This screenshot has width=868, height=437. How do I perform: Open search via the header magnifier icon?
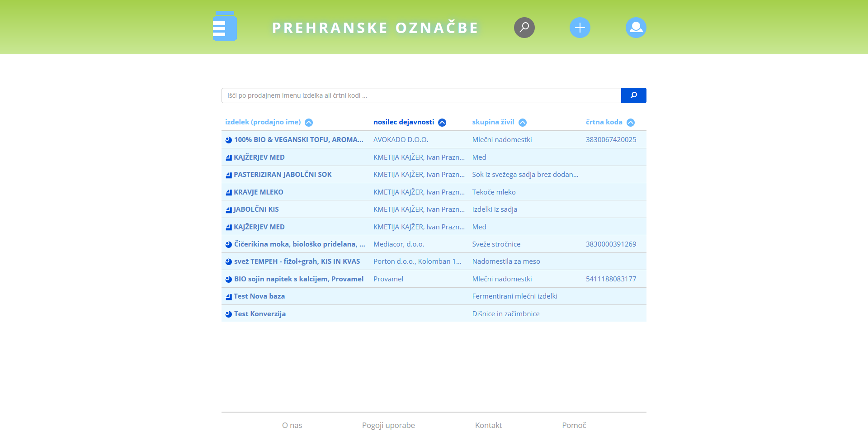[x=524, y=28]
